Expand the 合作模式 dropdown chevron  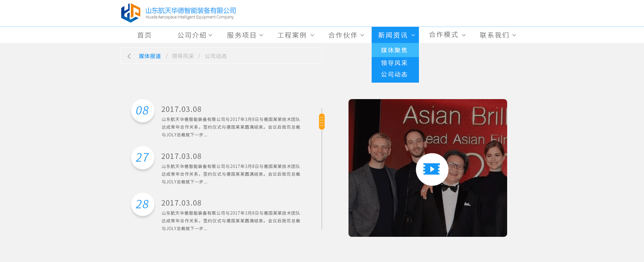(x=464, y=35)
